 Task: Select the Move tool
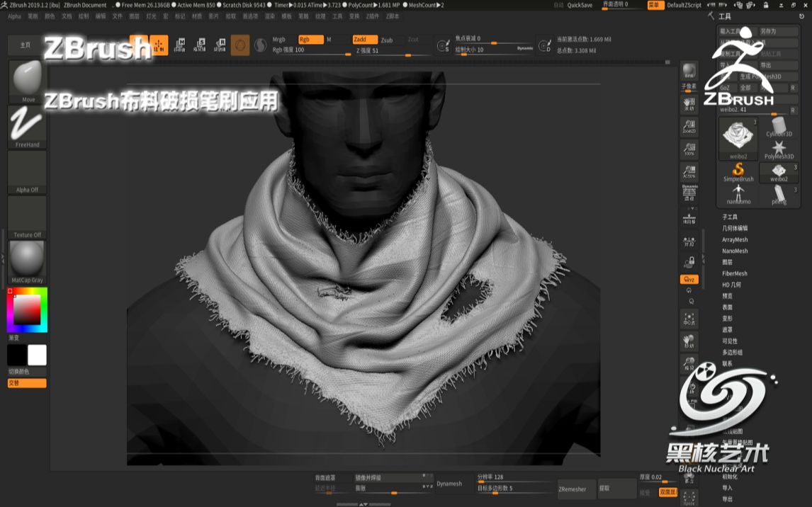click(x=26, y=78)
